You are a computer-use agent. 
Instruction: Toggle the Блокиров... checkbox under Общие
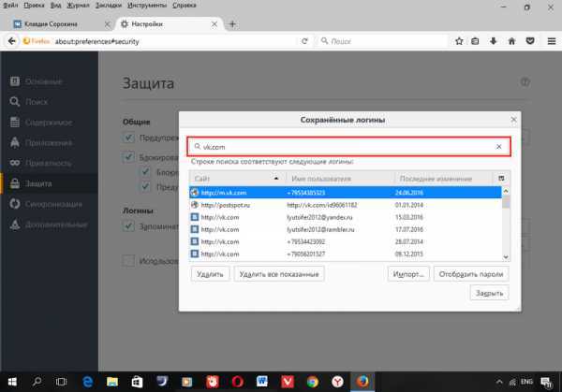tap(128, 157)
